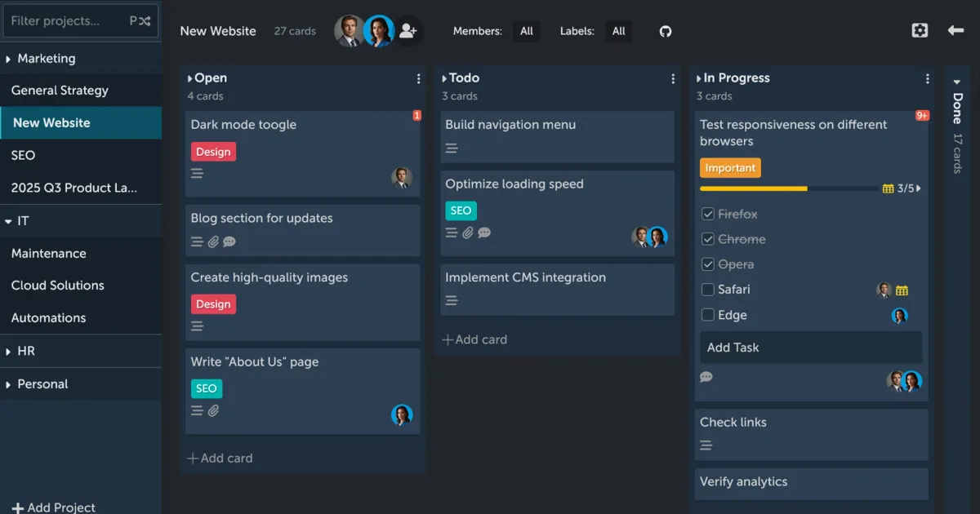The image size is (980, 514).
Task: Check the Edge task checkbox
Action: point(708,315)
